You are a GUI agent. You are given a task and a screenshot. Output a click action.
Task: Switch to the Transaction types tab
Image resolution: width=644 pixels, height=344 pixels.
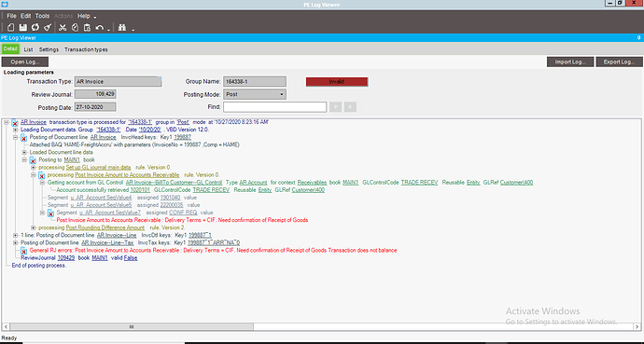click(x=86, y=49)
